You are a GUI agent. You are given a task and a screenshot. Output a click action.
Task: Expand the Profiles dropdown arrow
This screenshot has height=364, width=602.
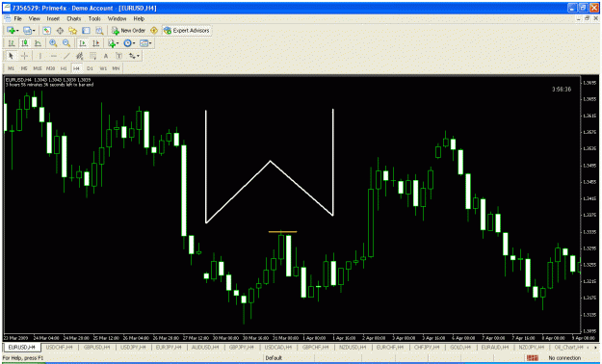34,31
